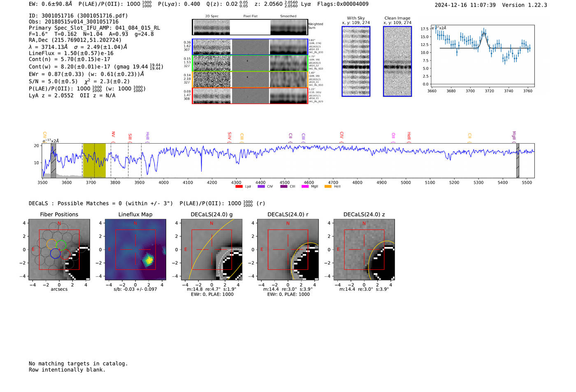Click the red fiber label 041_RL_029
The height and width of the screenshot is (392, 576).
[x=316, y=101]
